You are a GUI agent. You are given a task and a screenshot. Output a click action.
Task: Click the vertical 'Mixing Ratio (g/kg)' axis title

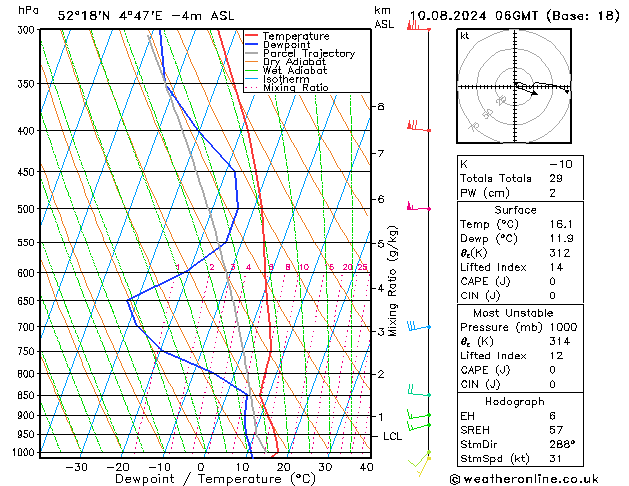pos(392,281)
